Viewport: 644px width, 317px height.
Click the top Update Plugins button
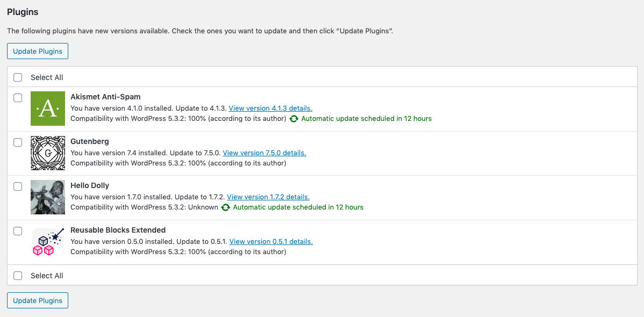coord(38,52)
